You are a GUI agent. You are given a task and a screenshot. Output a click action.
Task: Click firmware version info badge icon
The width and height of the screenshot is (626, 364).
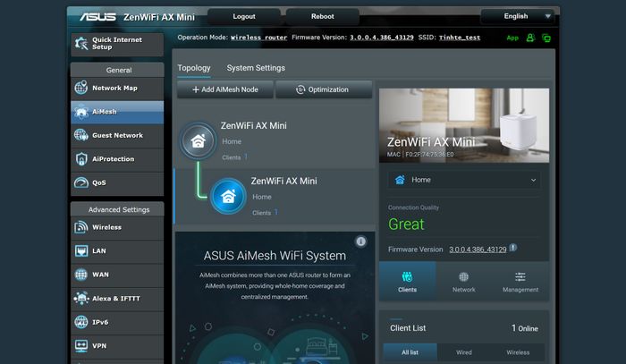(513, 248)
